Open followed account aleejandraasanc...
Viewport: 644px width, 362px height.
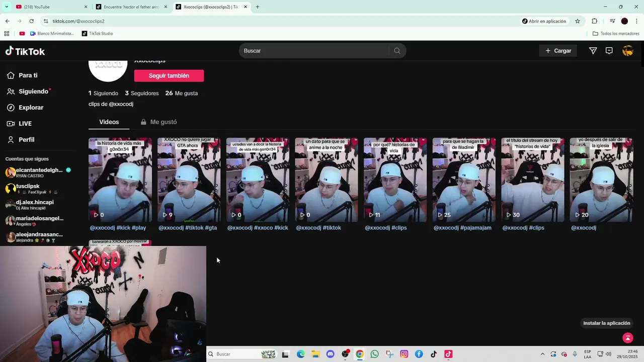click(34, 237)
